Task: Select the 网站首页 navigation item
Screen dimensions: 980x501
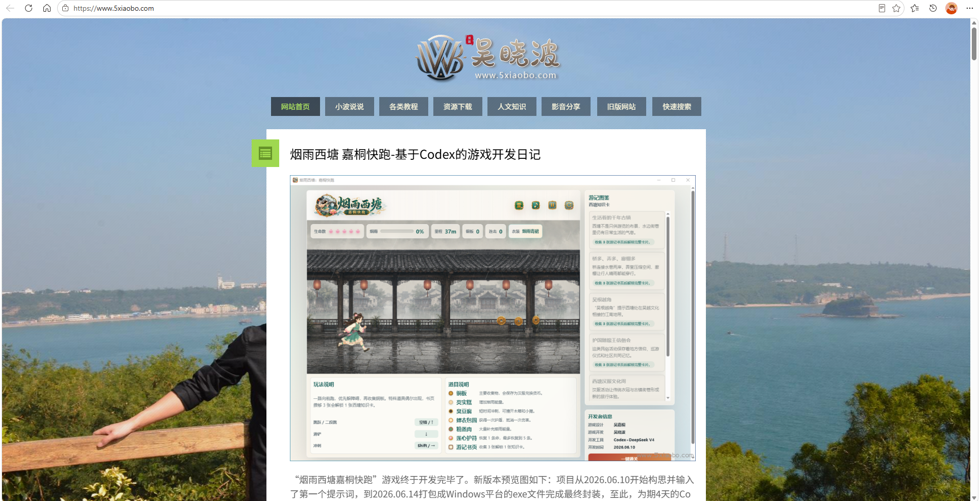Action: (x=296, y=107)
